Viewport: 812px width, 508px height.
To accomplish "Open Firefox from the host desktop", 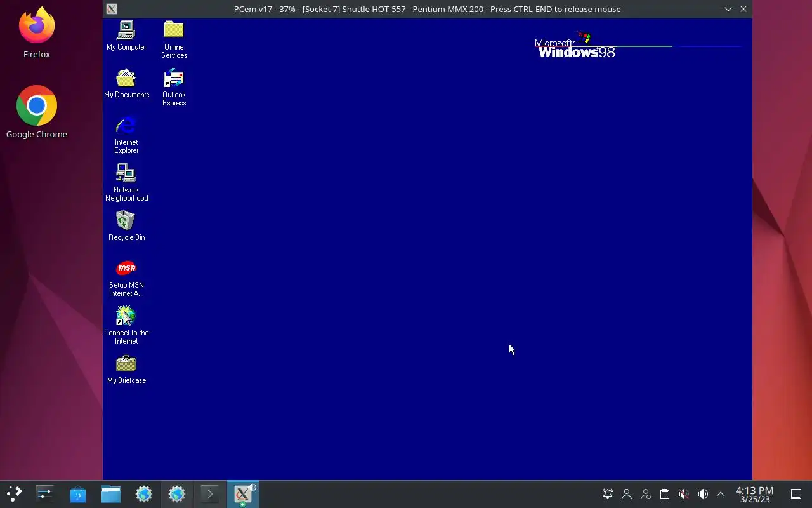I will click(37, 33).
